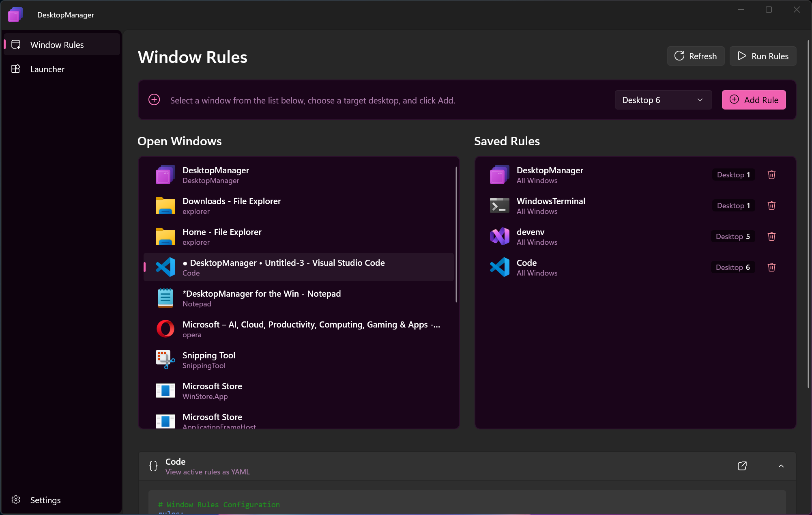Click the Visual Studio Code icon
Image resolution: width=812 pixels, height=515 pixels.
pos(165,267)
